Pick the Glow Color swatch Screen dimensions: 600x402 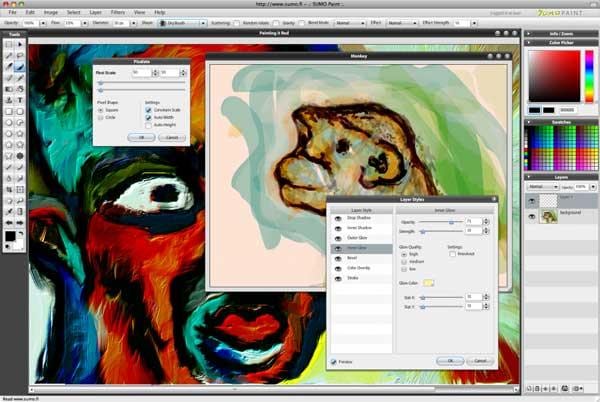click(x=428, y=283)
